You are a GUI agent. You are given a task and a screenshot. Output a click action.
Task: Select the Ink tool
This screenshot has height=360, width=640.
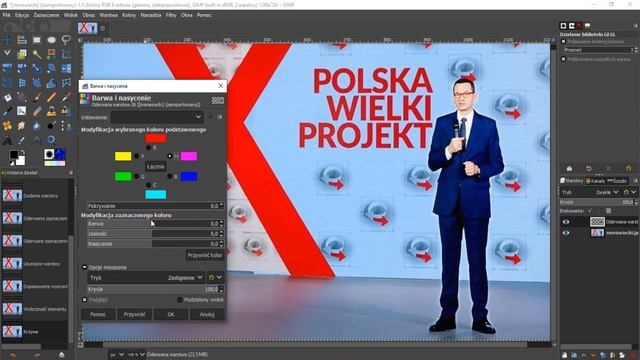7,111
